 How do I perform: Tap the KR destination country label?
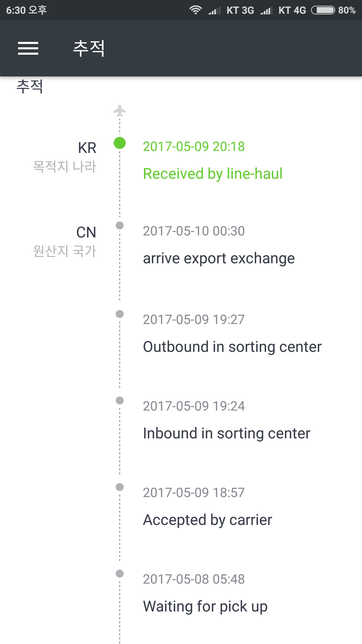(87, 148)
